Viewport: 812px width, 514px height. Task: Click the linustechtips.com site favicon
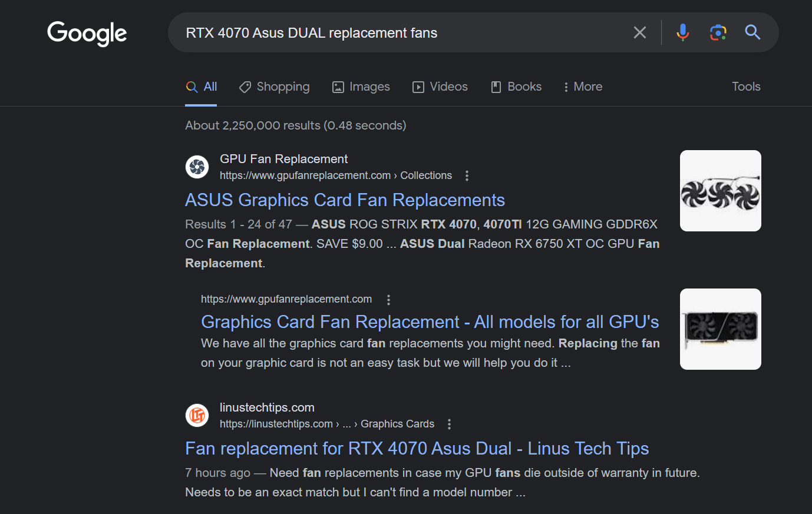click(197, 415)
